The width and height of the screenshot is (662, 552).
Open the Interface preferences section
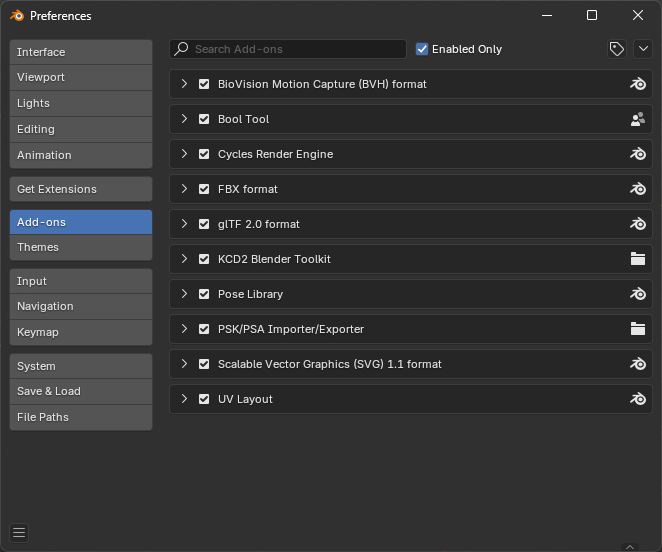coord(81,52)
